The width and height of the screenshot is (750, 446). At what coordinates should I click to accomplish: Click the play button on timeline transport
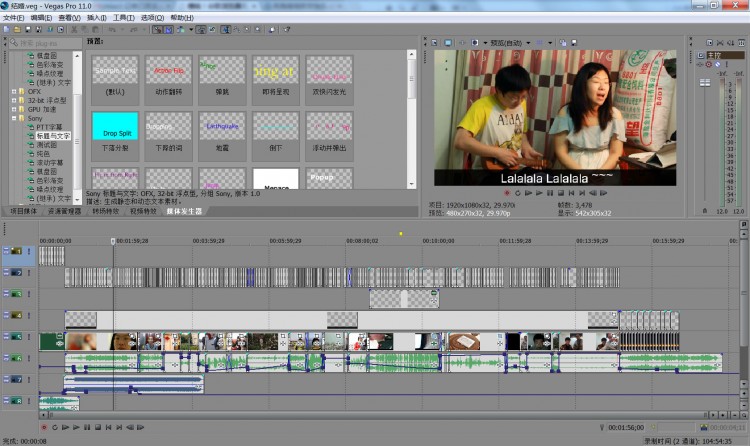pos(76,427)
